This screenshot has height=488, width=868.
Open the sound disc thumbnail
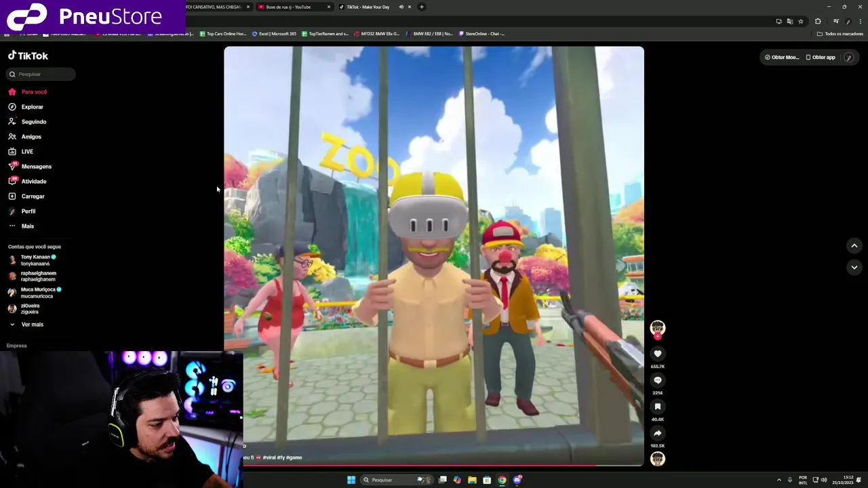(657, 459)
